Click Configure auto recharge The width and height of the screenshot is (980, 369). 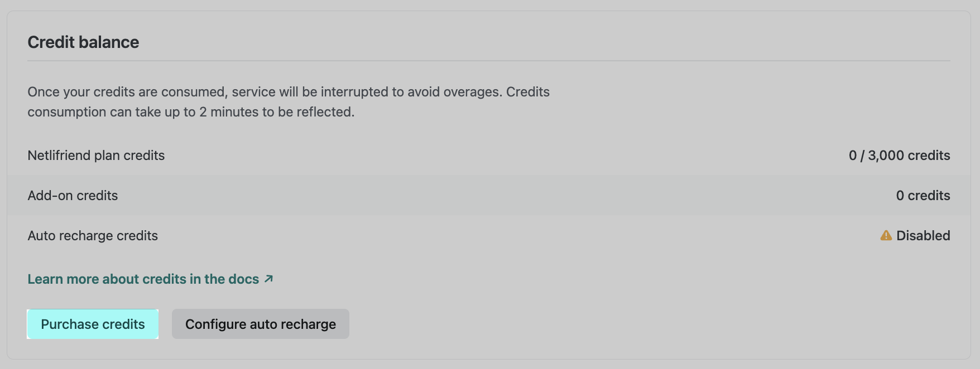[x=260, y=324]
